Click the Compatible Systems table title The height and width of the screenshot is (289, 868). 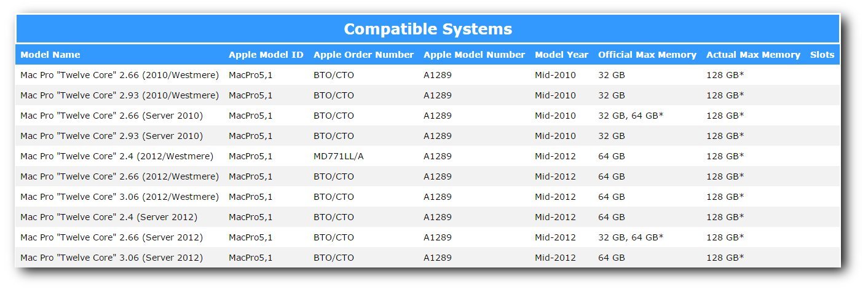coord(427,29)
